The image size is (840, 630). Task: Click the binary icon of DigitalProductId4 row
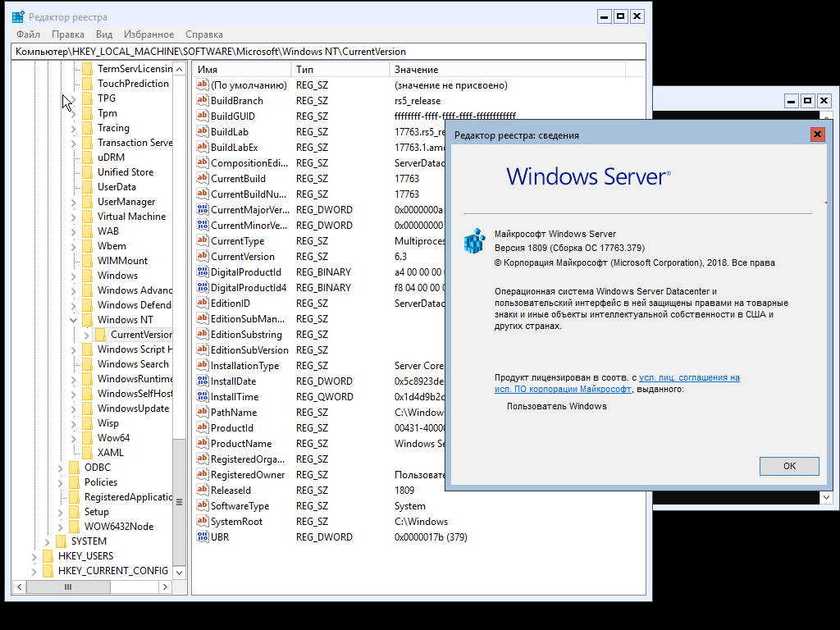202,287
